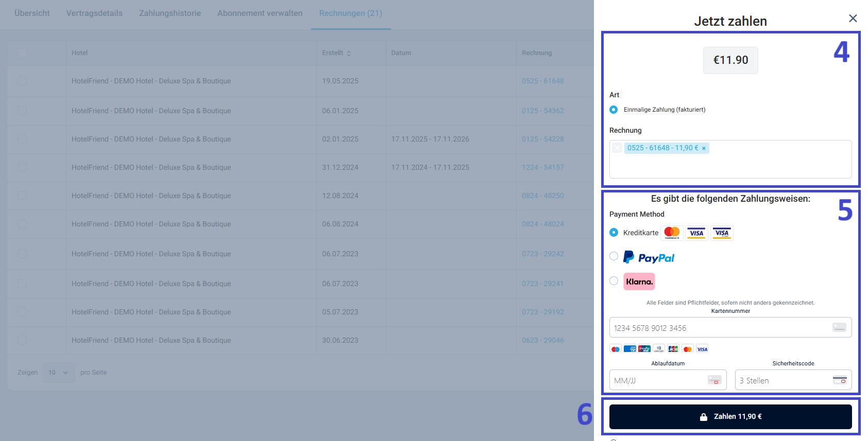The height and width of the screenshot is (441, 868).
Task: Click the Diners Club logo under card number
Action: [658, 349]
